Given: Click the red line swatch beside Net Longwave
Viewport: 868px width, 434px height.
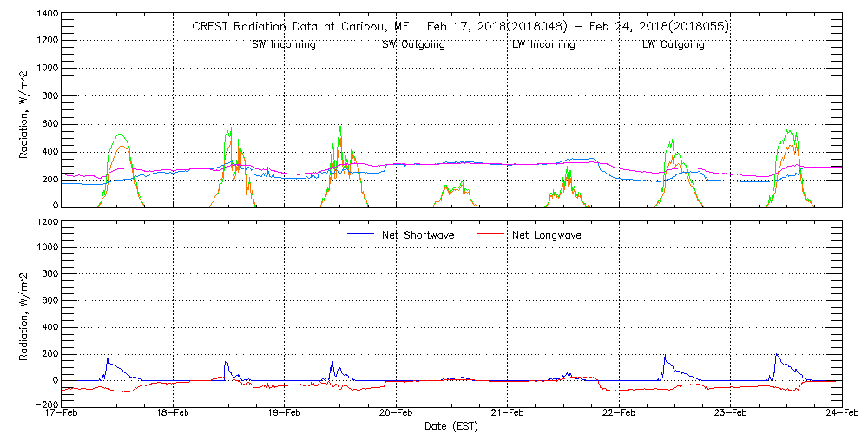Looking at the screenshot, I should (x=495, y=234).
